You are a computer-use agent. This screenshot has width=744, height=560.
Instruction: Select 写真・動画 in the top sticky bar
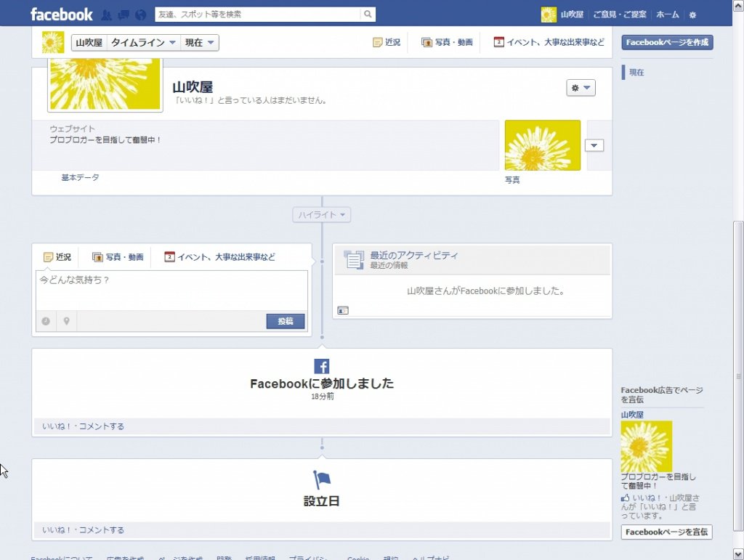[x=447, y=42]
